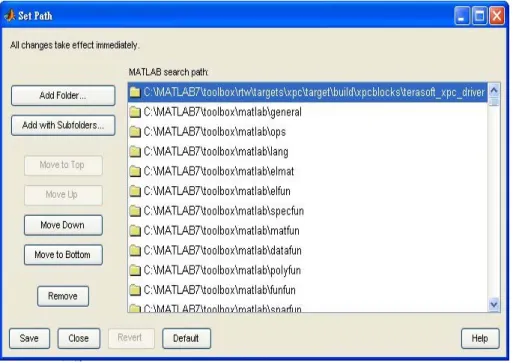Select C:\MATLAB7\toolbox\matlab\funfun path
This screenshot has height=363, width=513.
[307, 290]
